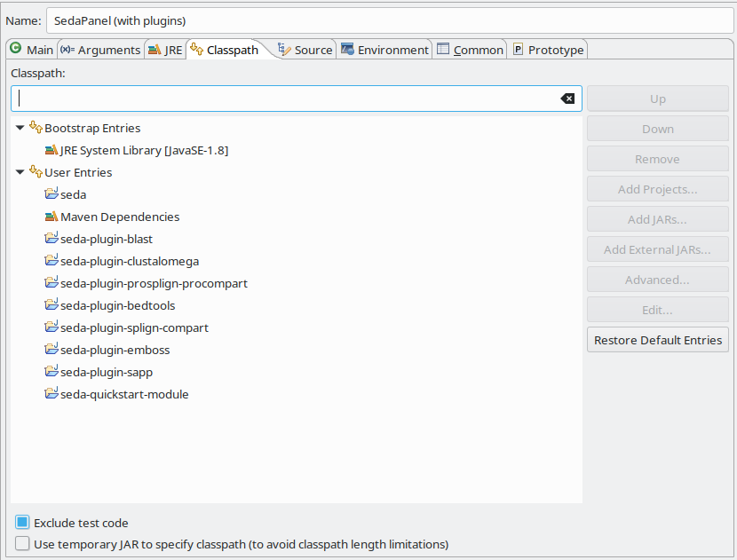The image size is (737, 560).
Task: Click the seda-quickstart-module project icon
Action: (x=52, y=395)
